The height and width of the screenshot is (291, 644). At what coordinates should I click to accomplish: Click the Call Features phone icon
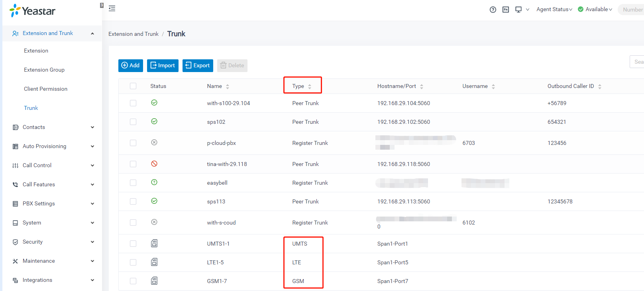tap(16, 185)
